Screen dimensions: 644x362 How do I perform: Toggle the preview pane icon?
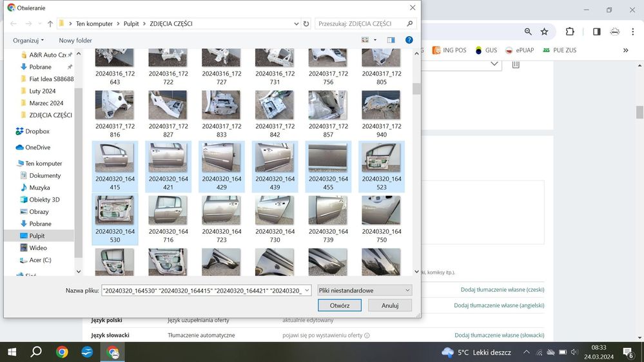click(391, 40)
